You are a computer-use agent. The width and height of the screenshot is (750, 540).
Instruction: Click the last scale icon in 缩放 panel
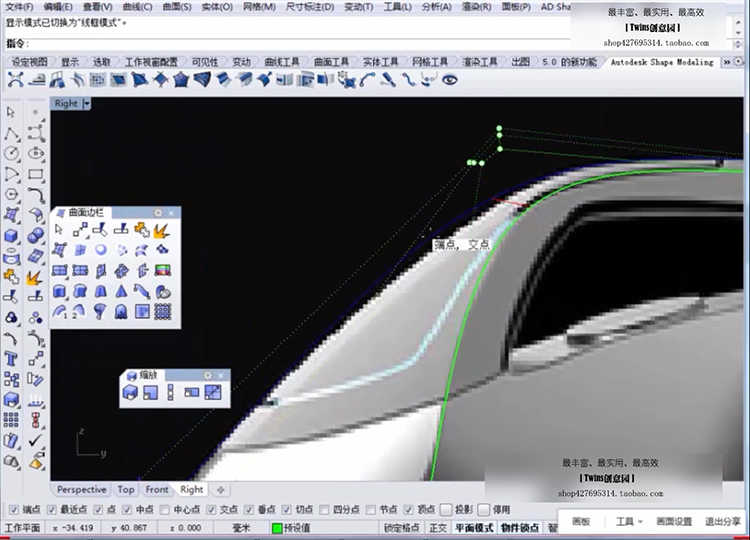213,393
